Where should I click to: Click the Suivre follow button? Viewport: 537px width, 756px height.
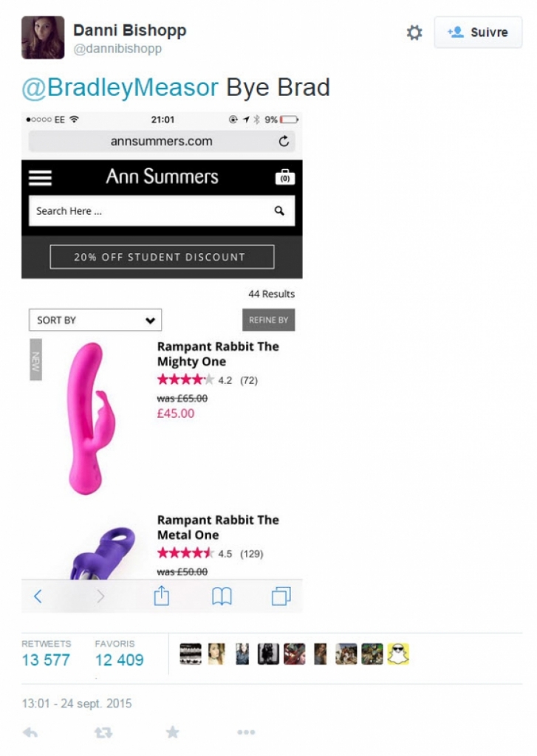478,32
